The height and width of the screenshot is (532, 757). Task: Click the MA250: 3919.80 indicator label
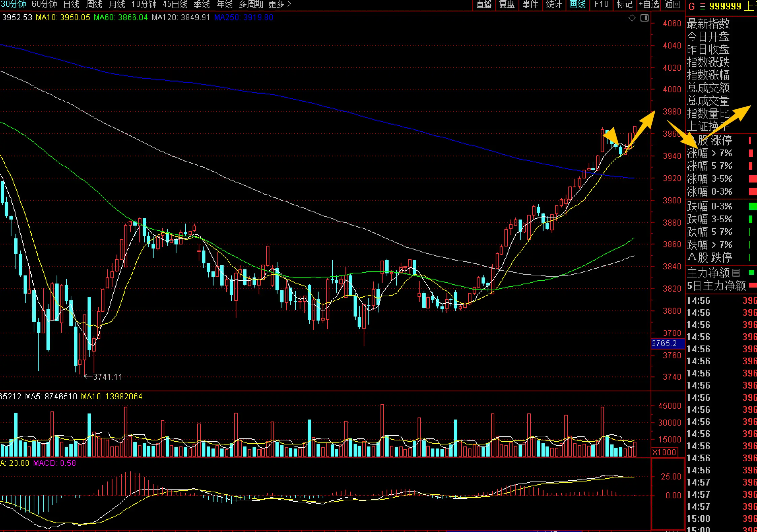click(244, 18)
